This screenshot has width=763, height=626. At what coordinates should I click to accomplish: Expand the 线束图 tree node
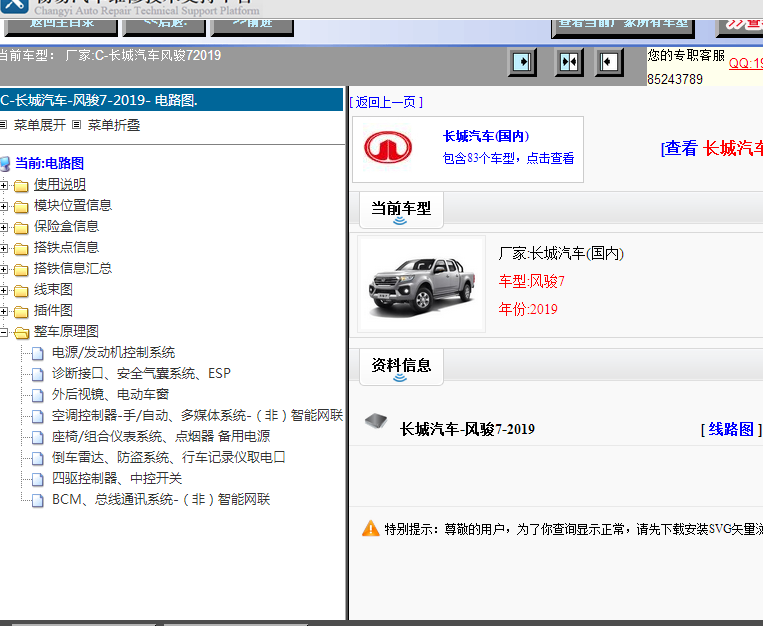[x=3, y=290]
